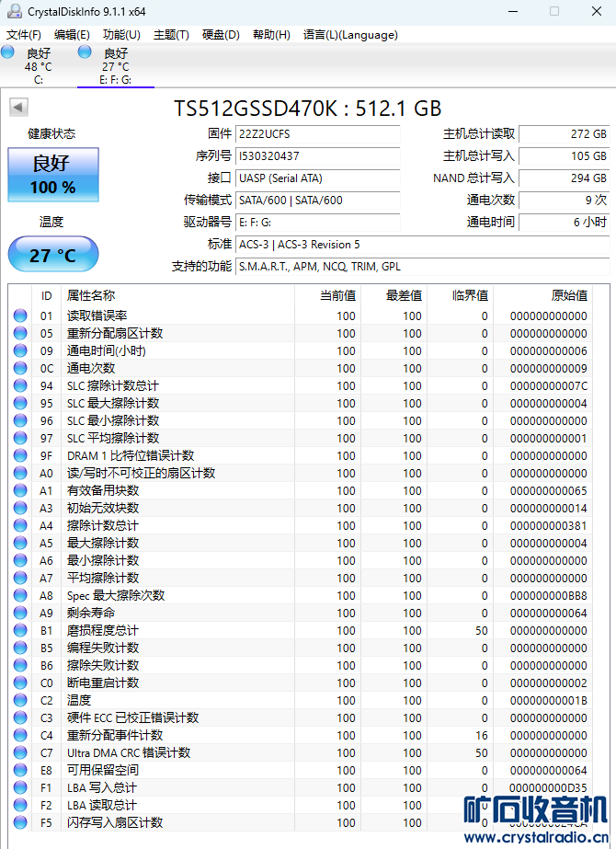Click status circle of attribute 05 重新分配扇区计数
The width and height of the screenshot is (616, 849).
20,333
